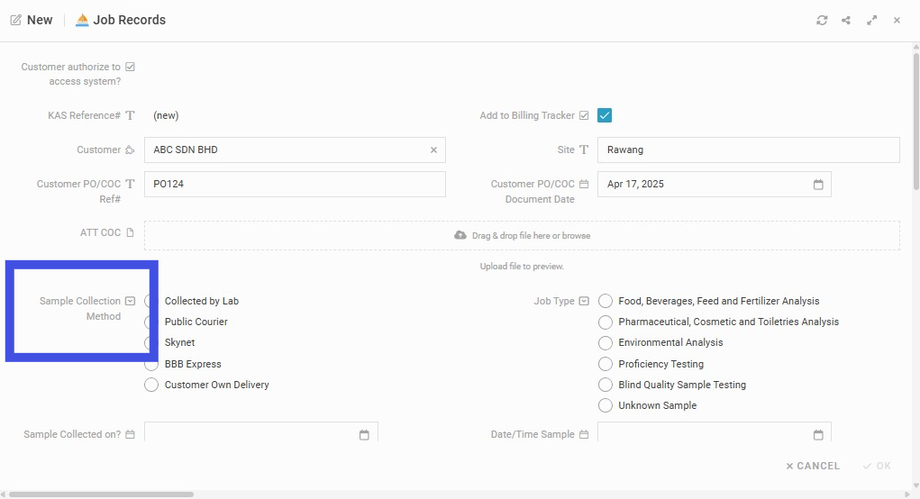Click the Customer PO/COC Ref# input PO124
This screenshot has height=499, width=920.
point(295,184)
